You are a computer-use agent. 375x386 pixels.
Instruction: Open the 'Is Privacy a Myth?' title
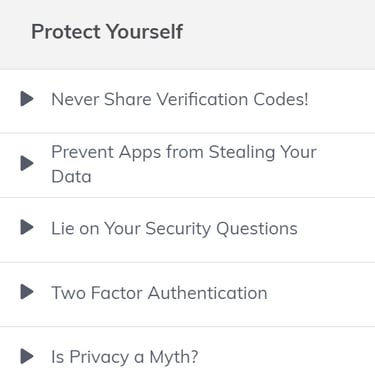click(x=125, y=357)
